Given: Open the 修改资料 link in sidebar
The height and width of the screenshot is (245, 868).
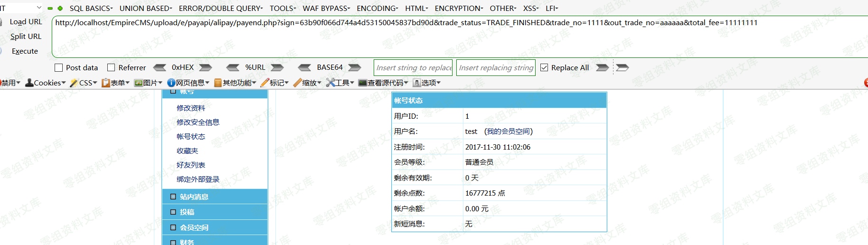Looking at the screenshot, I should (x=191, y=108).
